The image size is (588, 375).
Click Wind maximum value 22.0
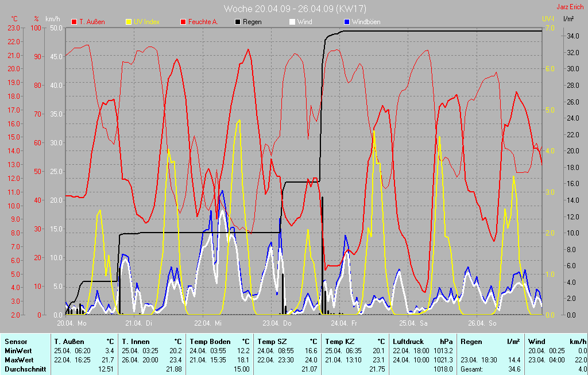click(581, 359)
